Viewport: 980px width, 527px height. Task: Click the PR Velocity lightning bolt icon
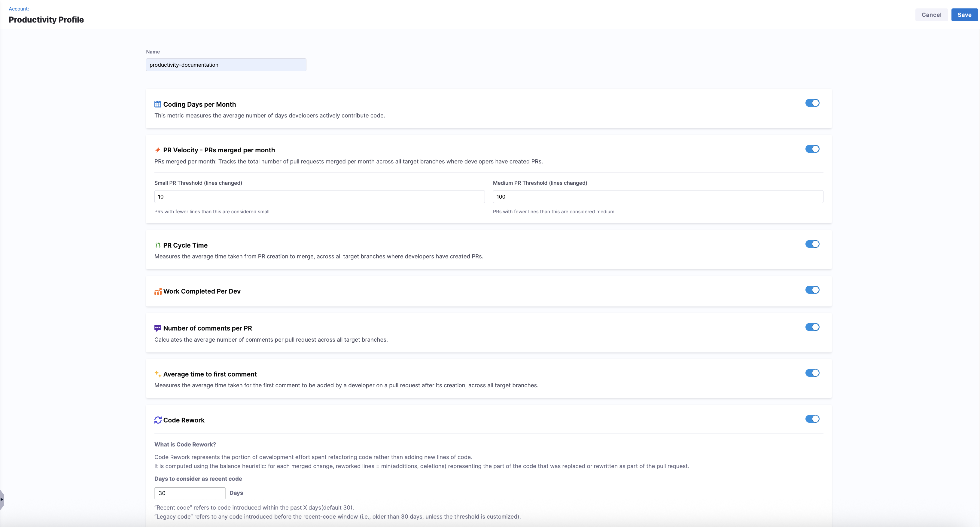point(157,150)
